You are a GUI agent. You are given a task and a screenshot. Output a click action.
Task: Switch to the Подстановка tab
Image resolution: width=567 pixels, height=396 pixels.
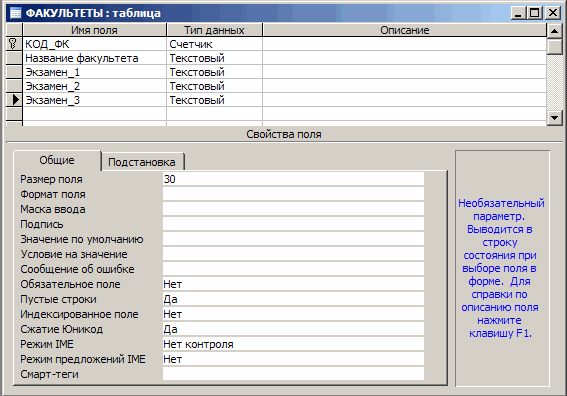142,162
